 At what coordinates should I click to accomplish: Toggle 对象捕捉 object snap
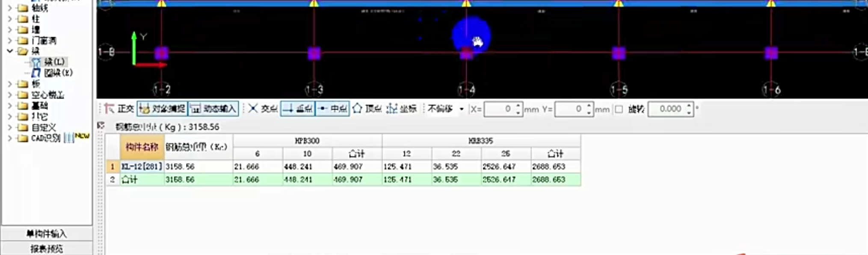162,109
